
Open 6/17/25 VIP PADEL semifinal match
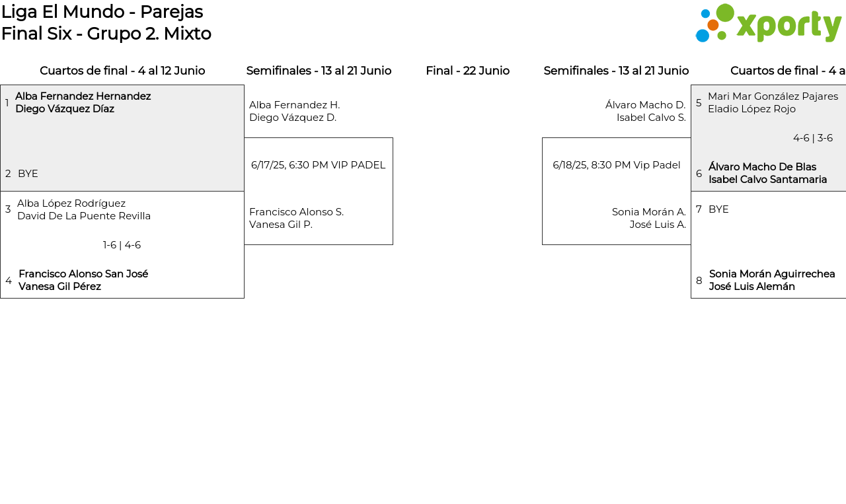pyautogui.click(x=318, y=165)
